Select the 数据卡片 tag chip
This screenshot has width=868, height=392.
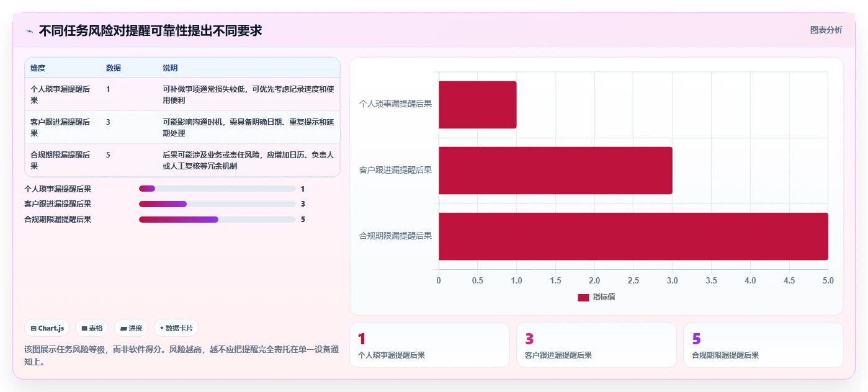176,328
